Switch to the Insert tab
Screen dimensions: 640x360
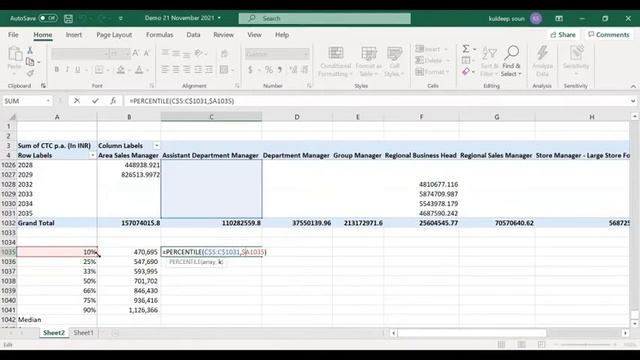click(x=74, y=35)
